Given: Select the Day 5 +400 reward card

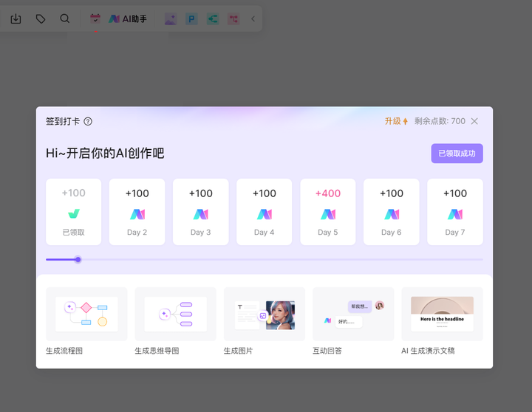Looking at the screenshot, I should pos(328,212).
